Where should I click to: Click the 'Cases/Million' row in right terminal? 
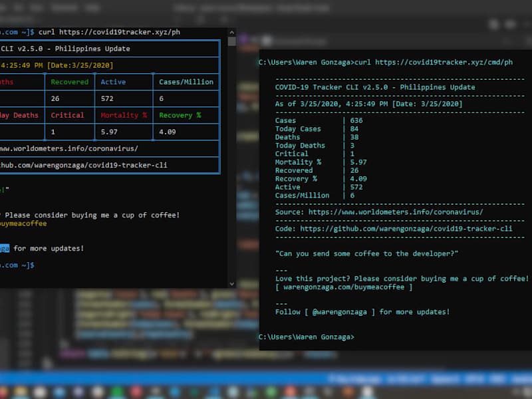click(x=315, y=196)
